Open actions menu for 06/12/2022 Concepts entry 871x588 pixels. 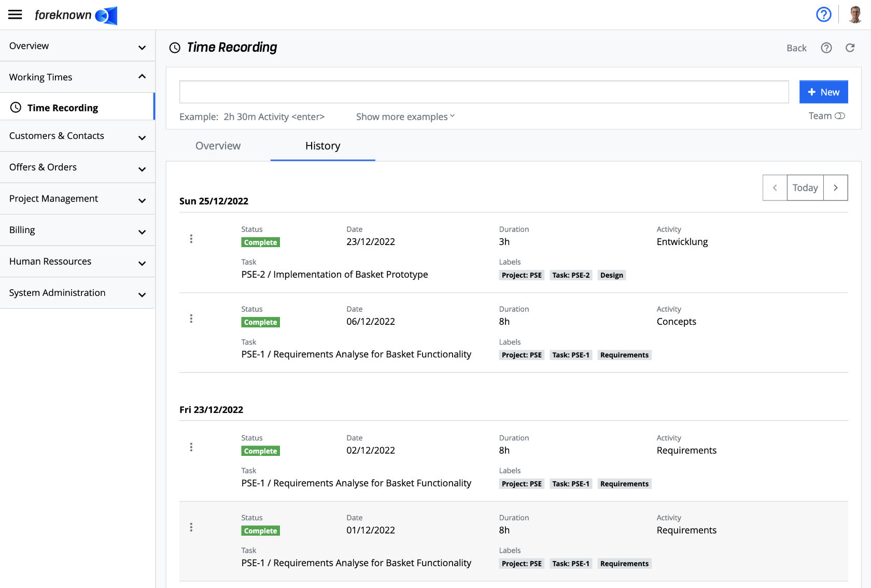191,319
